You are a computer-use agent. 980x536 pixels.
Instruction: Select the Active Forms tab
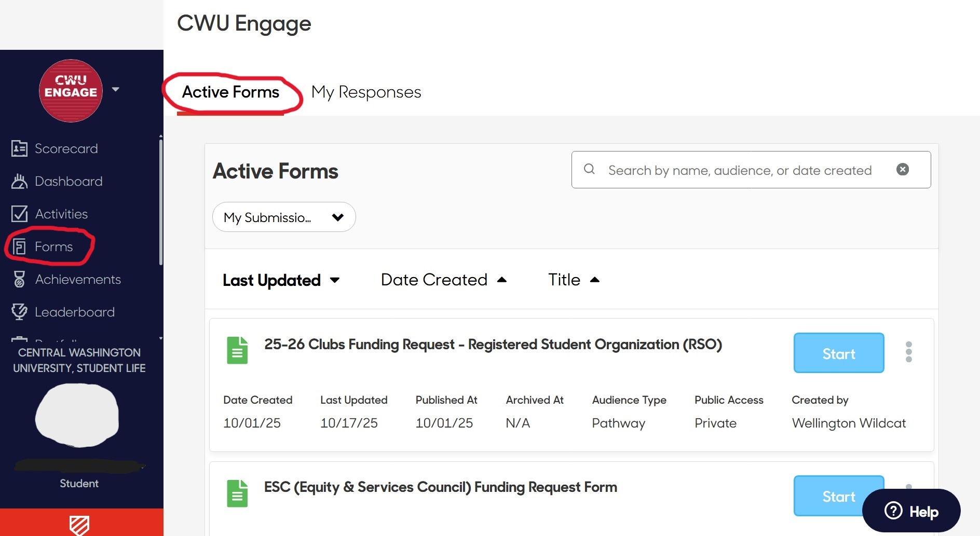[230, 92]
